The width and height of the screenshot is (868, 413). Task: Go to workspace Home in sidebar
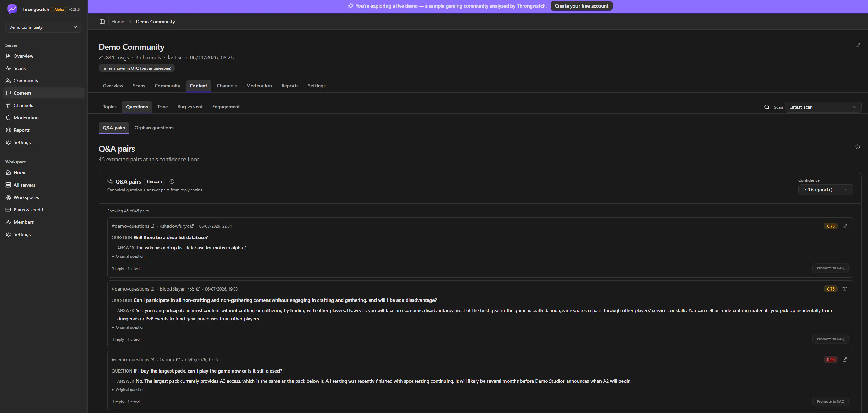click(x=44, y=173)
